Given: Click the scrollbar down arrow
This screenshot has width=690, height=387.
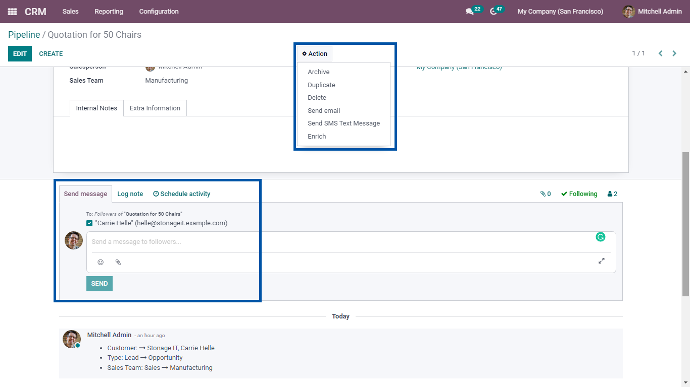Looking at the screenshot, I should point(686,383).
